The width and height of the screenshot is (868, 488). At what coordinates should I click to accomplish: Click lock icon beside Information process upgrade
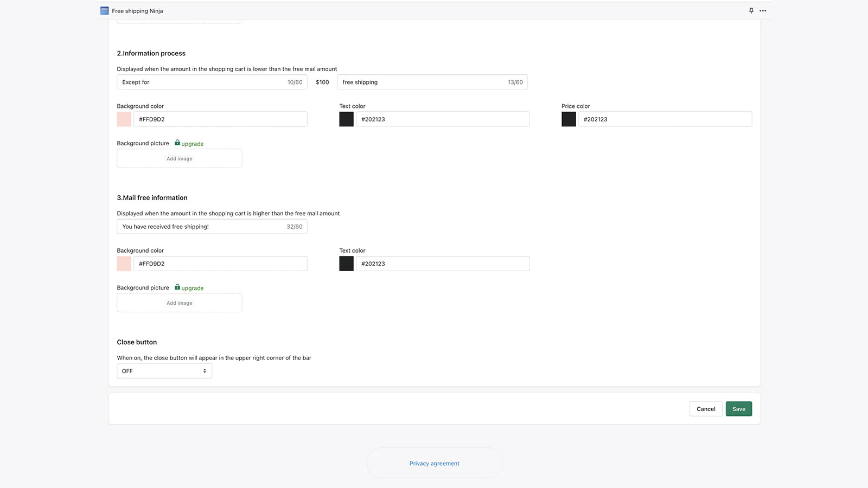click(177, 143)
